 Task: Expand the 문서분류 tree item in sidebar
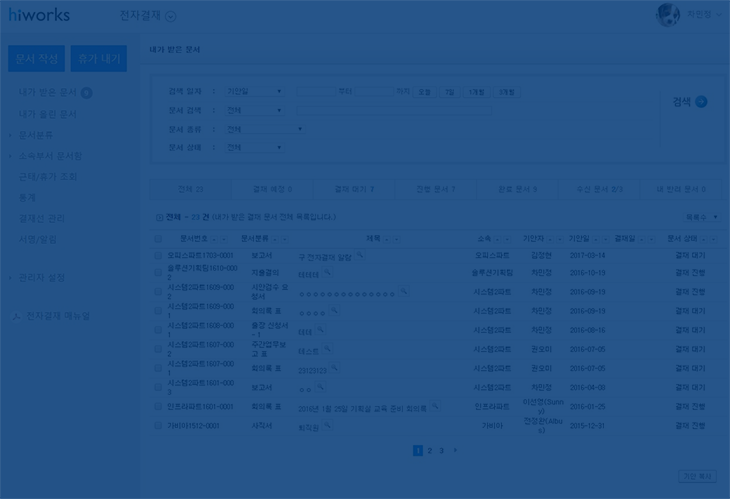pyautogui.click(x=11, y=135)
